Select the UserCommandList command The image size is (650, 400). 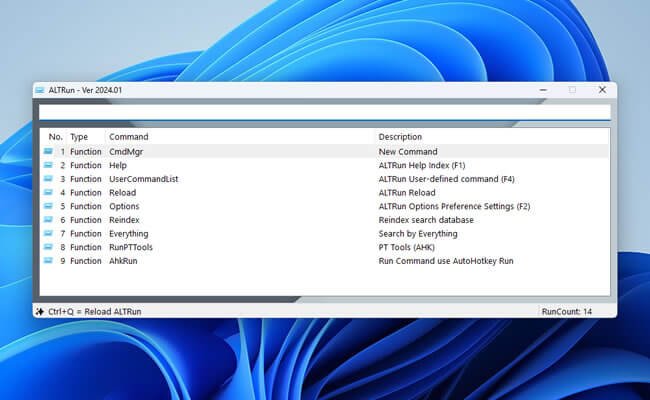(143, 179)
